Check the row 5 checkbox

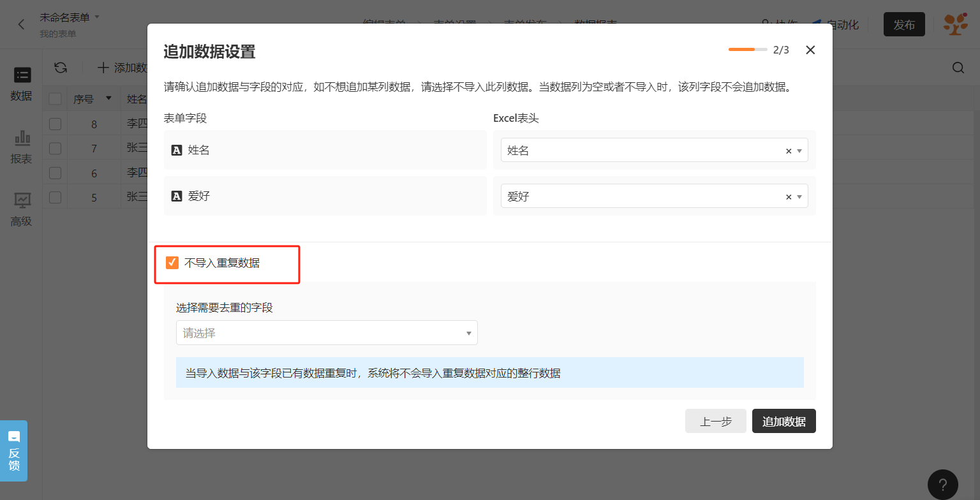(56, 197)
